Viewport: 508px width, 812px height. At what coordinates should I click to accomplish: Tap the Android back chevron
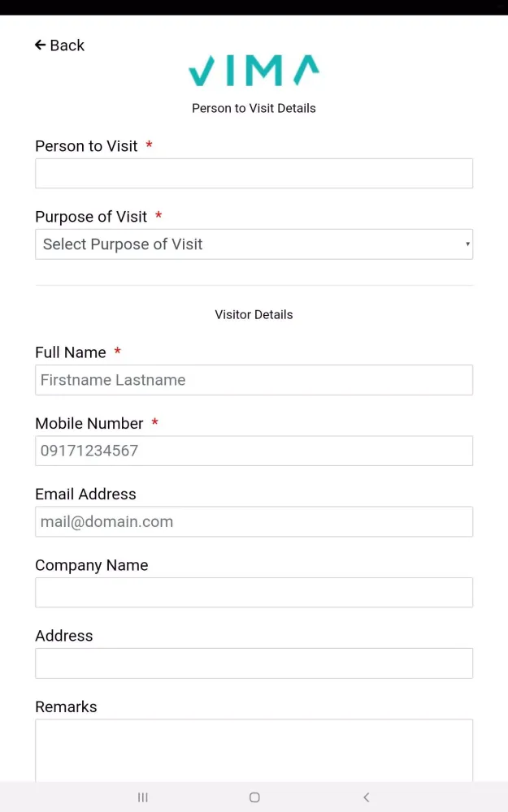coord(366,797)
